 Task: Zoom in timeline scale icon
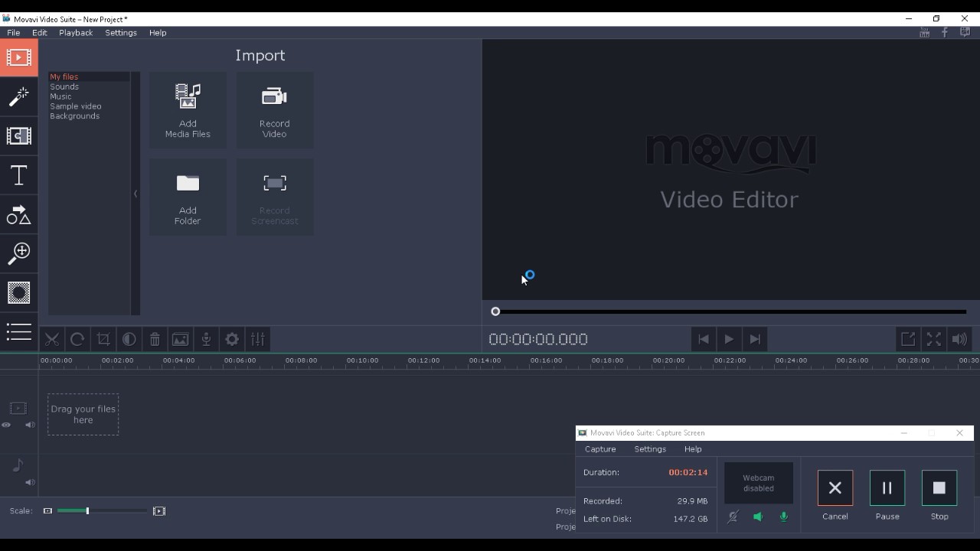point(159,510)
